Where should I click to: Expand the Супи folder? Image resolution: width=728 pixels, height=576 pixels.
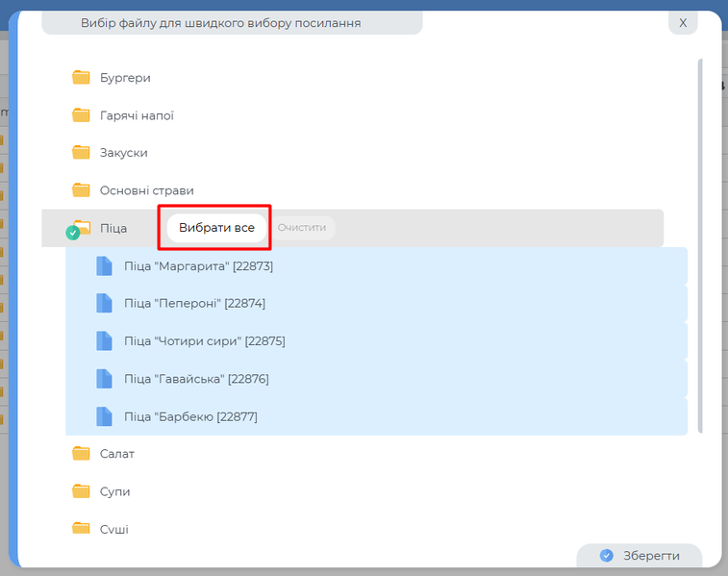coord(114,491)
